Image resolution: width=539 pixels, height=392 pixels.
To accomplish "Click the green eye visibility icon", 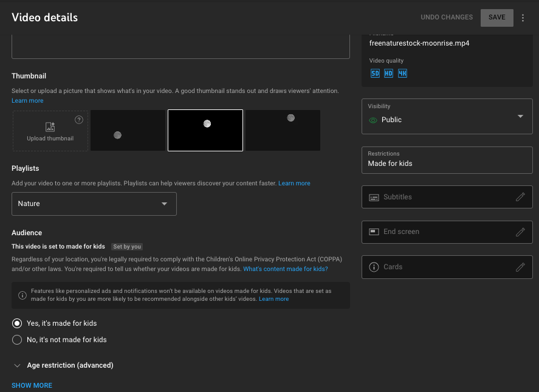I will click(x=373, y=120).
